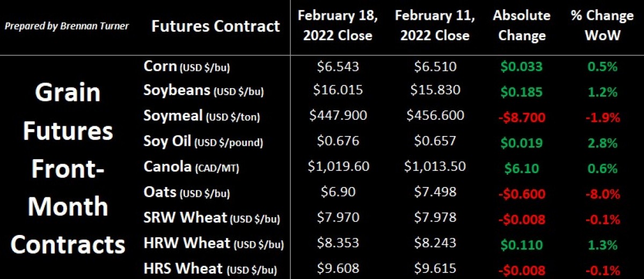644x279 pixels.
Task: Click the Canola price $1,019.60
Action: point(338,166)
